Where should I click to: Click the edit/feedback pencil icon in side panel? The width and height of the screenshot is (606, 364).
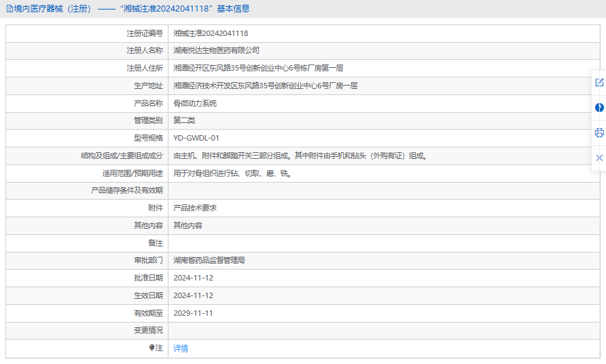click(599, 82)
